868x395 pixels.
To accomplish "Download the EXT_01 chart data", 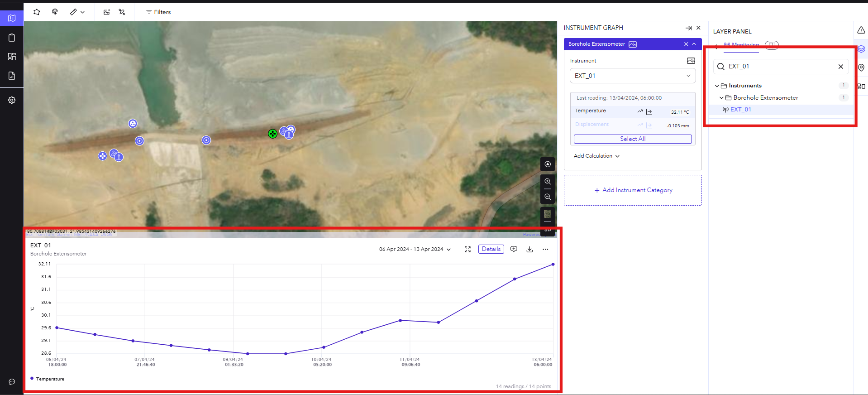I will (x=529, y=250).
